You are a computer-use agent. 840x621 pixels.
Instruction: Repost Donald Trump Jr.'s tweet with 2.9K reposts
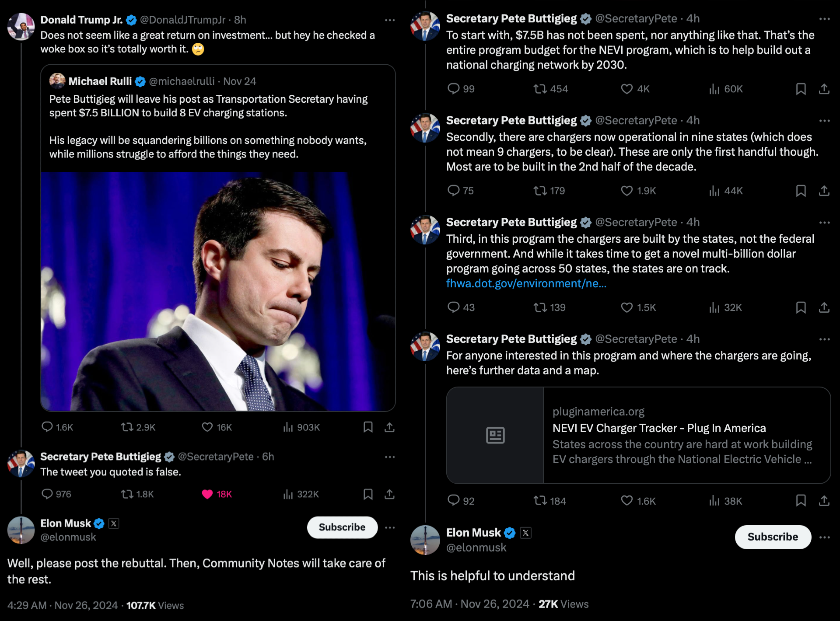[127, 427]
